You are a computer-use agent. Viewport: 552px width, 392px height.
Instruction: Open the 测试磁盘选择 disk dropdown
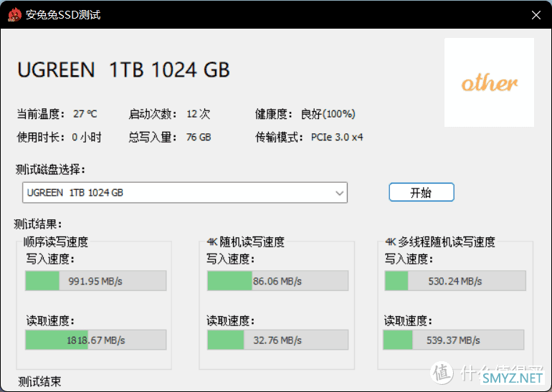click(185, 193)
